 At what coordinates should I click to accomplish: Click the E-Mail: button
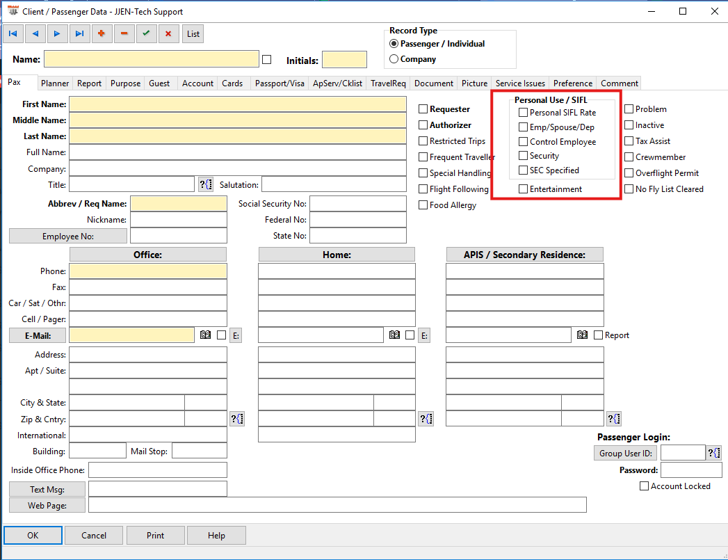38,335
